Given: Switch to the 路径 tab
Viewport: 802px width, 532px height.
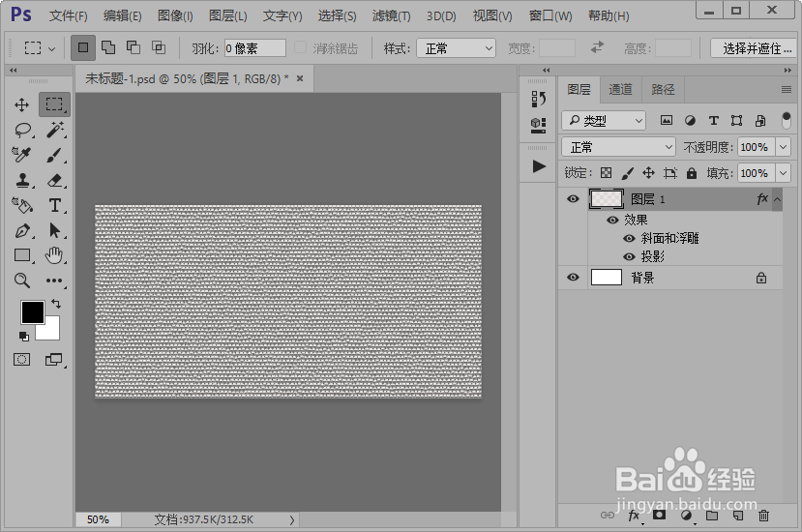Looking at the screenshot, I should point(663,90).
